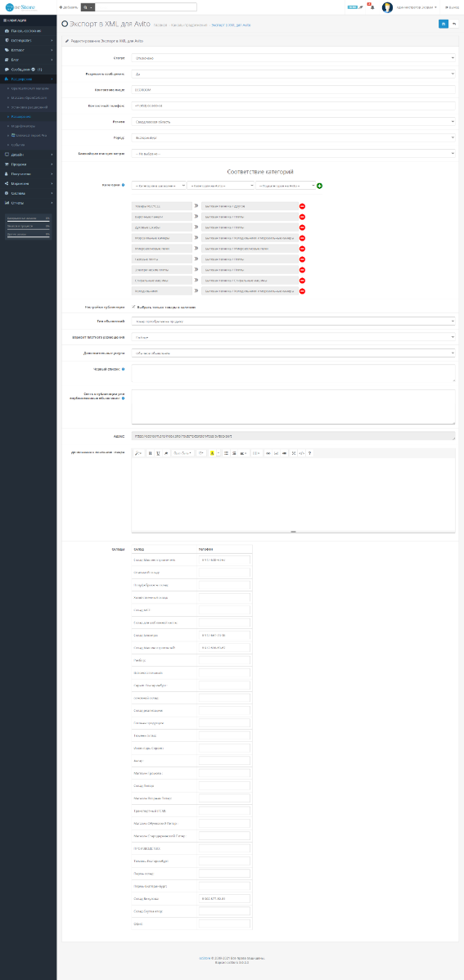Expand the Отчеты sidebar menu
This screenshot has height=980, width=464.
coord(28,203)
